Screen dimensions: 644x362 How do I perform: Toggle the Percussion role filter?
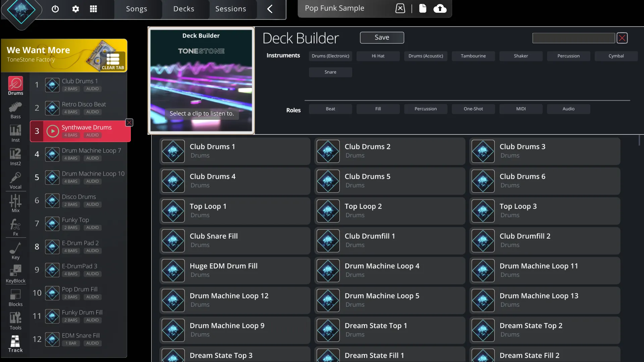(x=426, y=109)
